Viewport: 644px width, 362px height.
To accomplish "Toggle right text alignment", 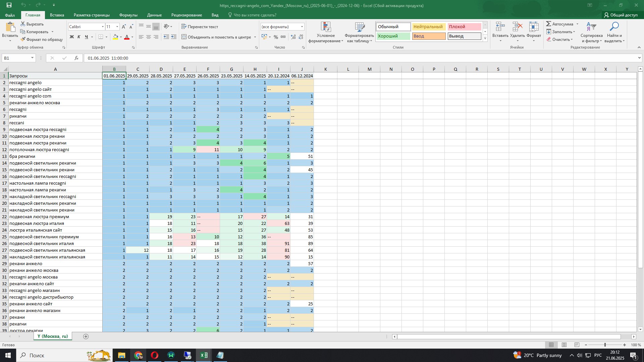I will point(156,37).
